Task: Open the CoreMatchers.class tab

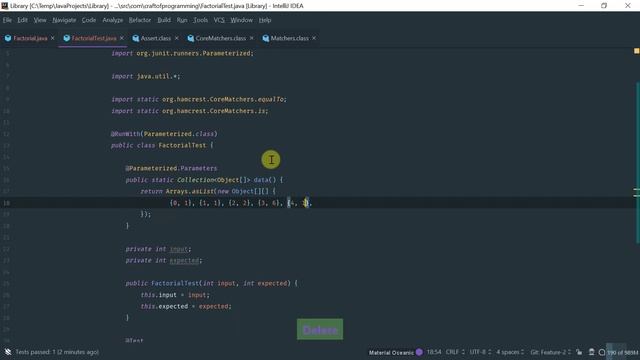Action: coord(220,38)
